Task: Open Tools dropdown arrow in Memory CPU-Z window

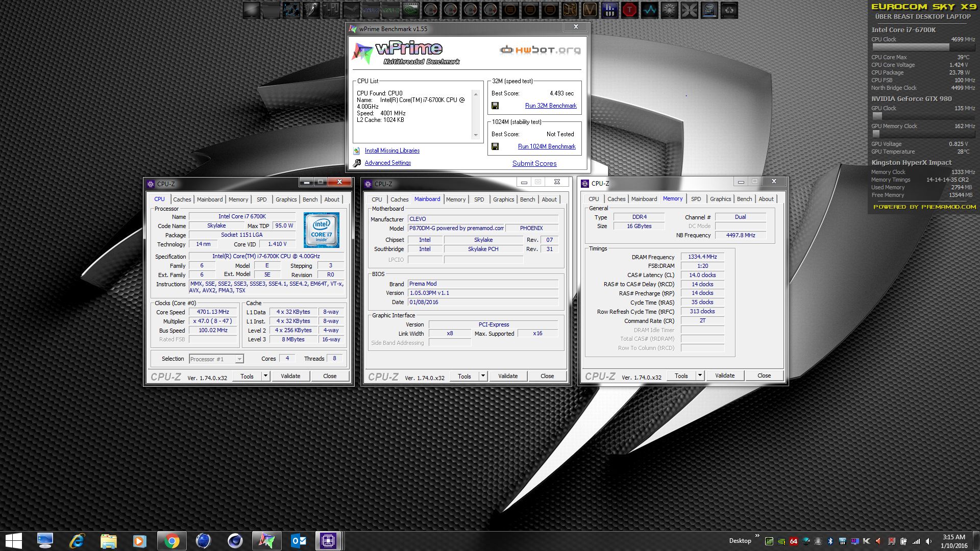Action: click(x=700, y=375)
